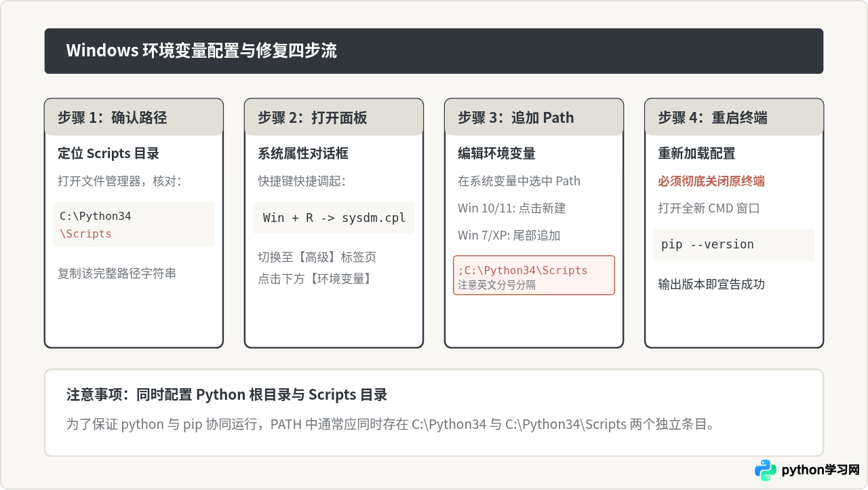Click the paragraph starting '为了保证 python 与 pip'

click(391, 425)
